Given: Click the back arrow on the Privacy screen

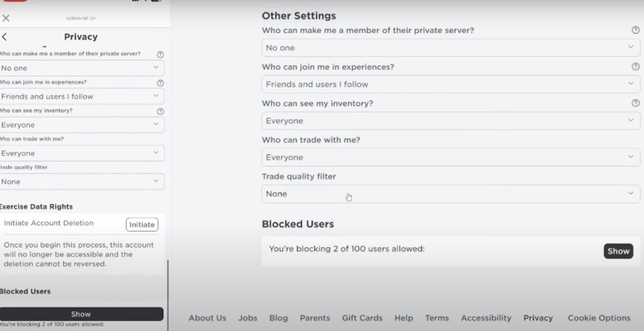Looking at the screenshot, I should point(5,37).
